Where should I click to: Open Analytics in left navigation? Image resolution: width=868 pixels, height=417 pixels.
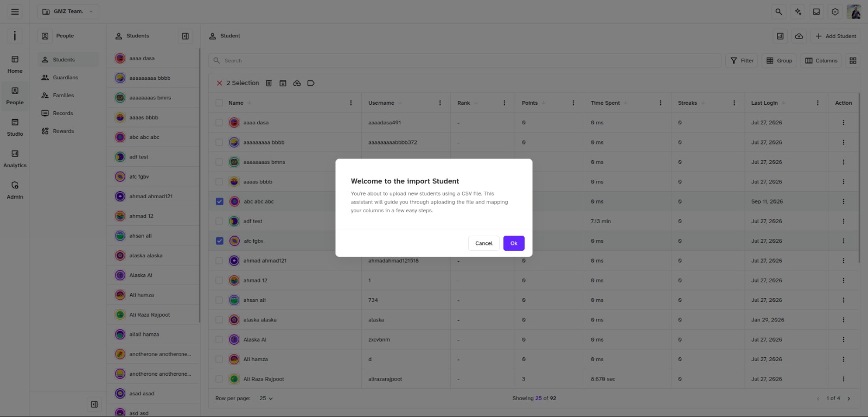coord(15,159)
